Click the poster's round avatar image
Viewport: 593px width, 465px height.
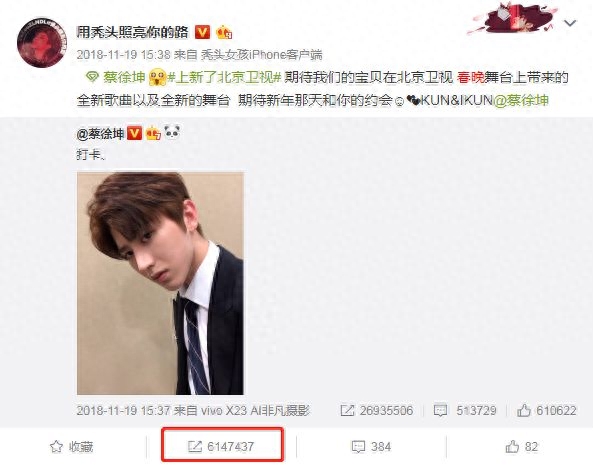[x=42, y=42]
